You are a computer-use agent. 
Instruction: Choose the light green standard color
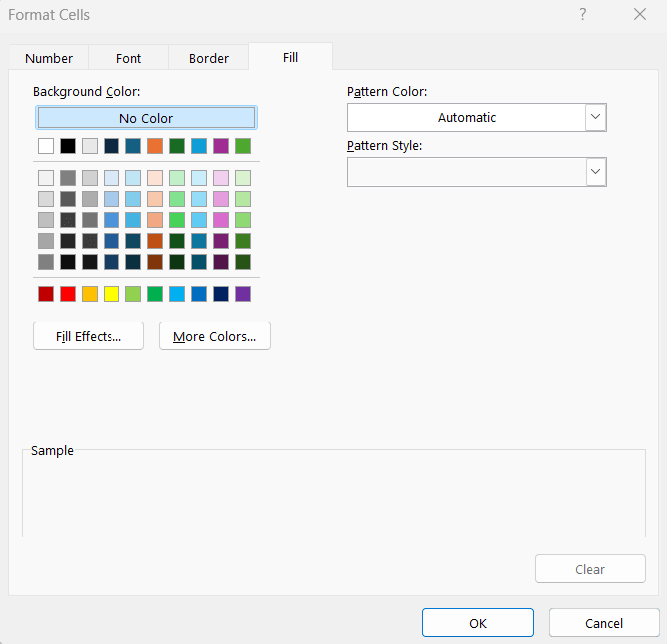click(133, 294)
